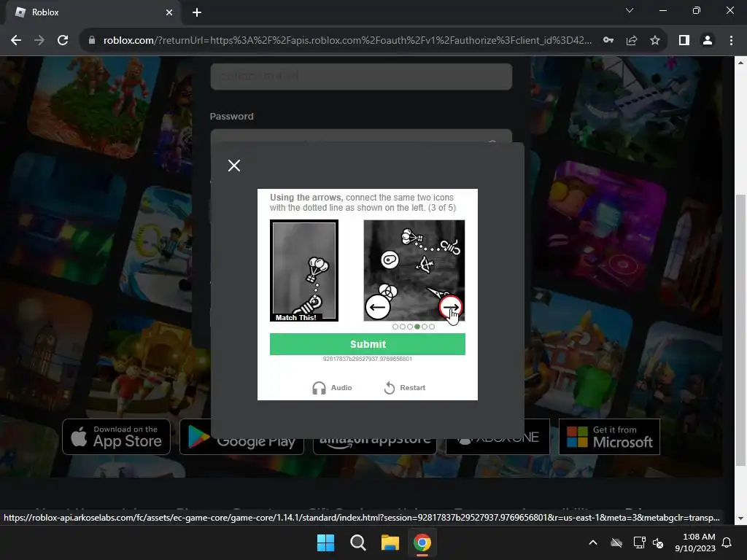Click the Chrome taskbar icon
747x560 pixels.
tap(422, 542)
